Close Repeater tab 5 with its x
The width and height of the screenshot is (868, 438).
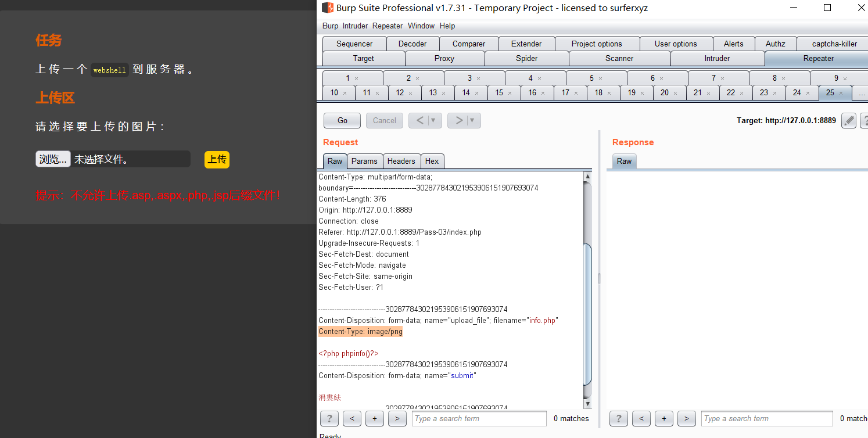(x=600, y=78)
